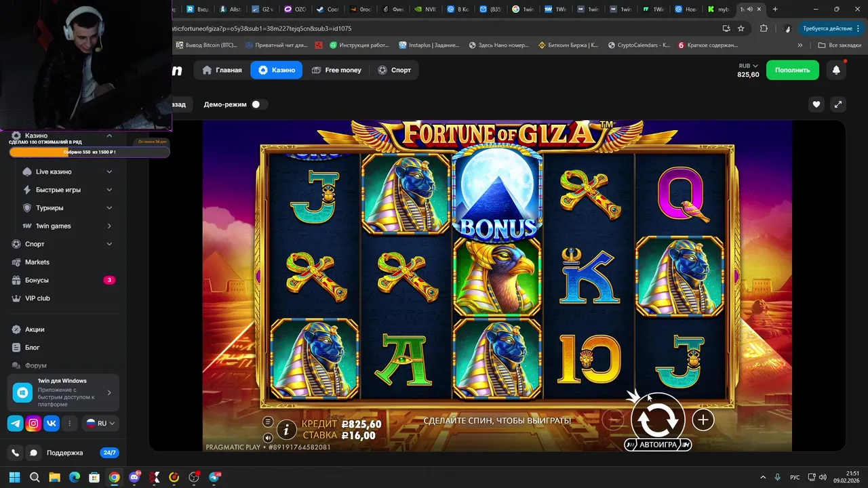Image resolution: width=868 pixels, height=488 pixels.
Task: Click the Требуется действие browser button
Action: (x=826, y=28)
